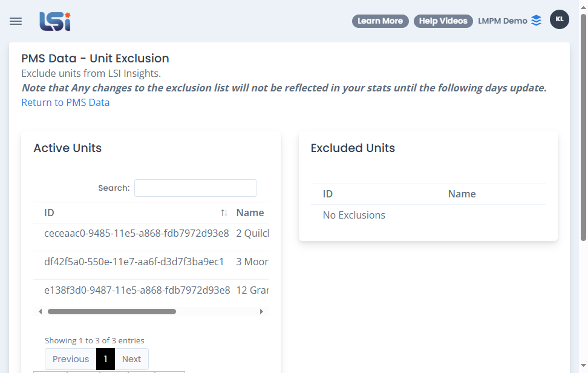This screenshot has width=588, height=373.
Task: Go to the Previous page
Action: pyautogui.click(x=71, y=359)
